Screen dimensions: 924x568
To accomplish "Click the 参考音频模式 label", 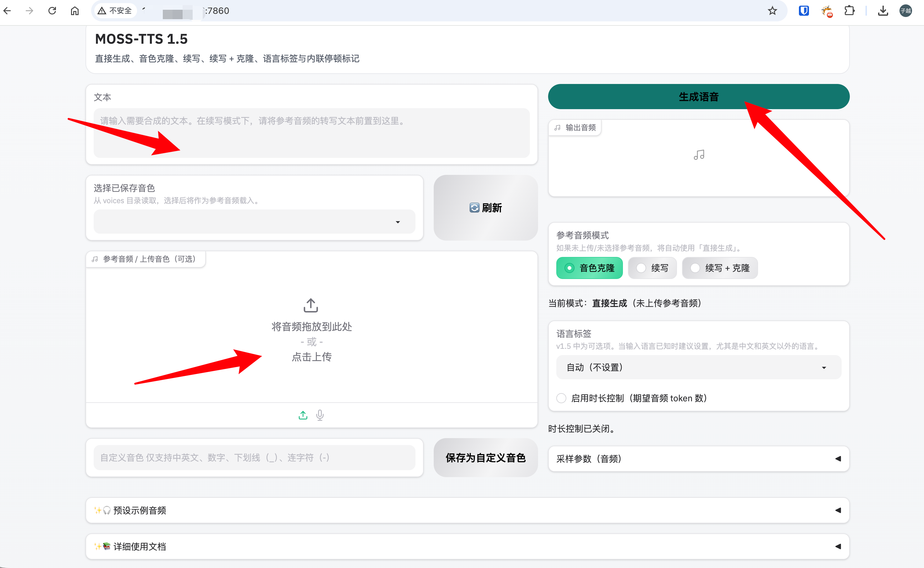I will pos(582,235).
